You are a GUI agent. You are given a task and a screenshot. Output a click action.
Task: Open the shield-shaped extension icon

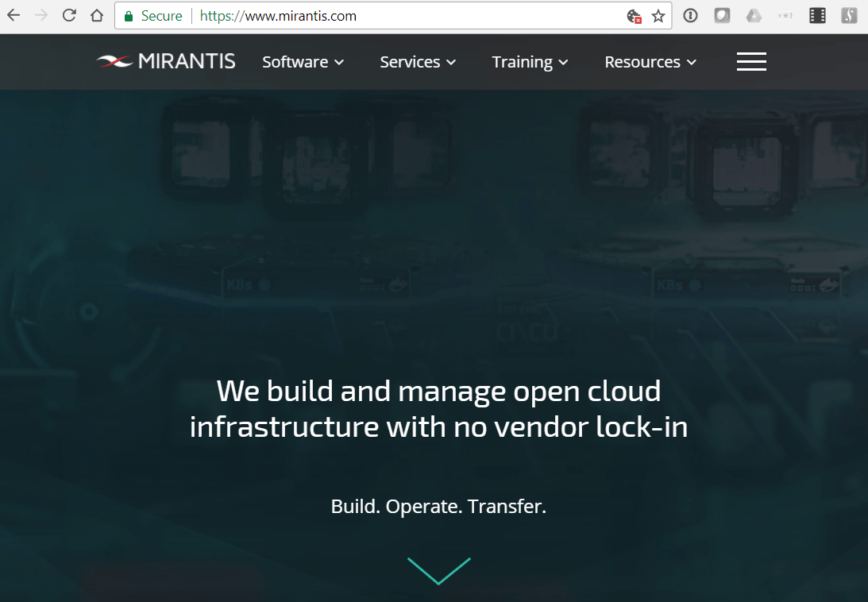click(x=722, y=15)
